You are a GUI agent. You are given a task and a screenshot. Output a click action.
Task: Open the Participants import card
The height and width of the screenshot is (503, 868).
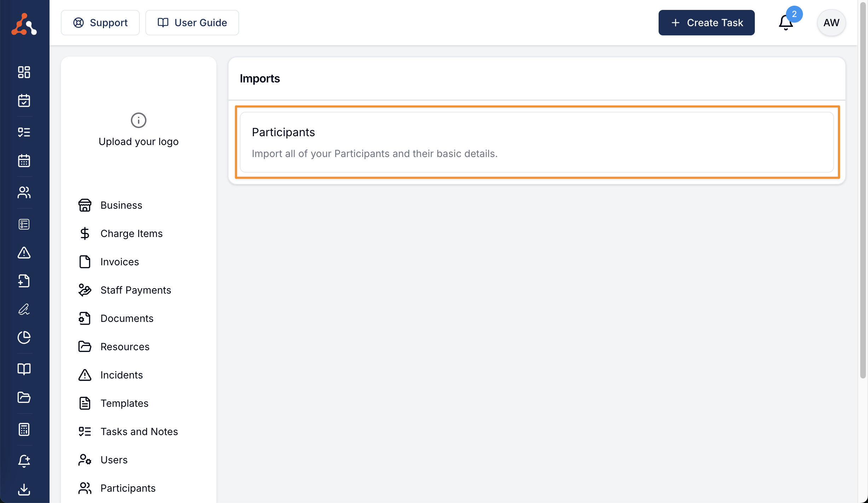(537, 142)
